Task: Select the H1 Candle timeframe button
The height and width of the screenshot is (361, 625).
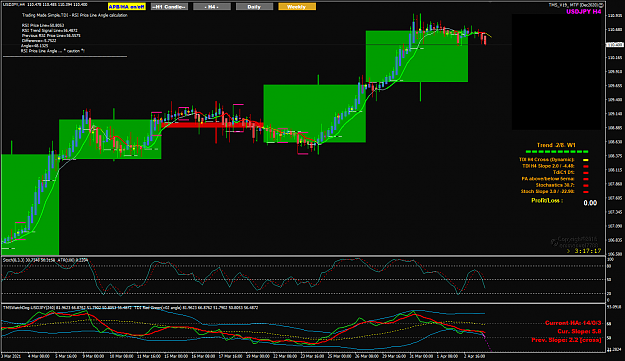Action: click(x=169, y=7)
